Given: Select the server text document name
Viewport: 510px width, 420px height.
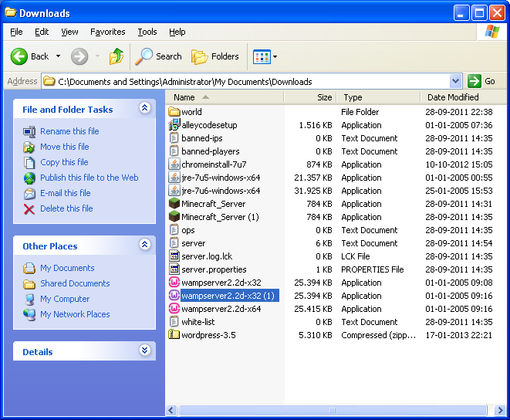Looking at the screenshot, I should click(193, 243).
